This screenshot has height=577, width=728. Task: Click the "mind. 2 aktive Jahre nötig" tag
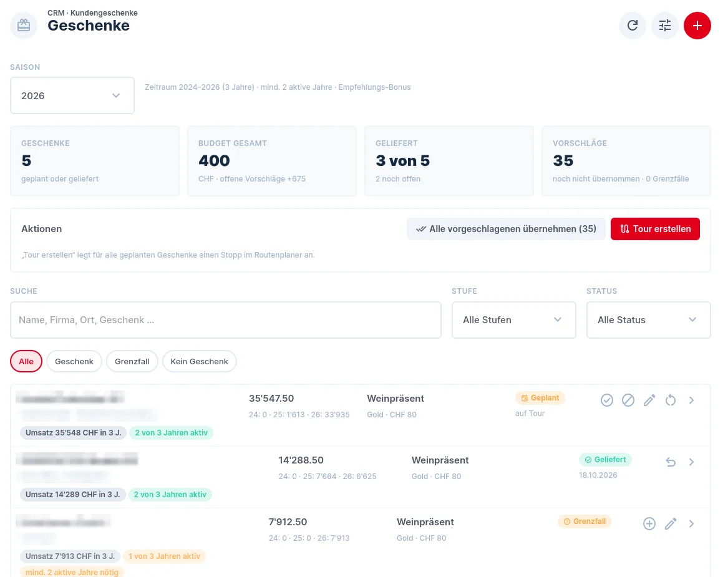click(72, 573)
